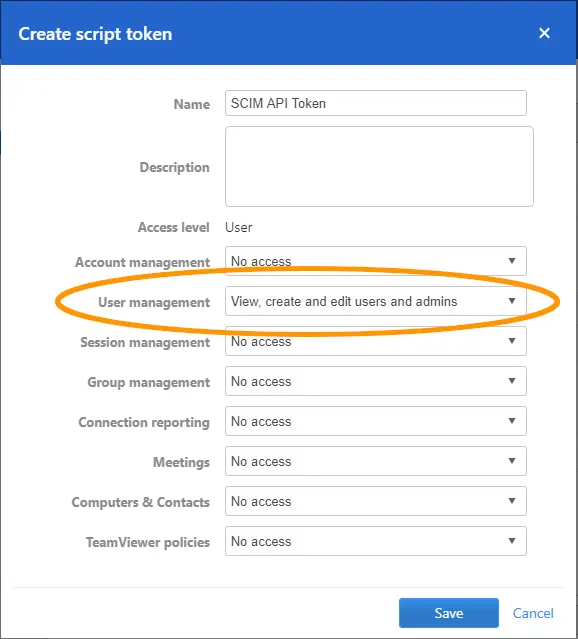Viewport: 578px width, 639px height.
Task: Click the Description label text
Action: [174, 167]
